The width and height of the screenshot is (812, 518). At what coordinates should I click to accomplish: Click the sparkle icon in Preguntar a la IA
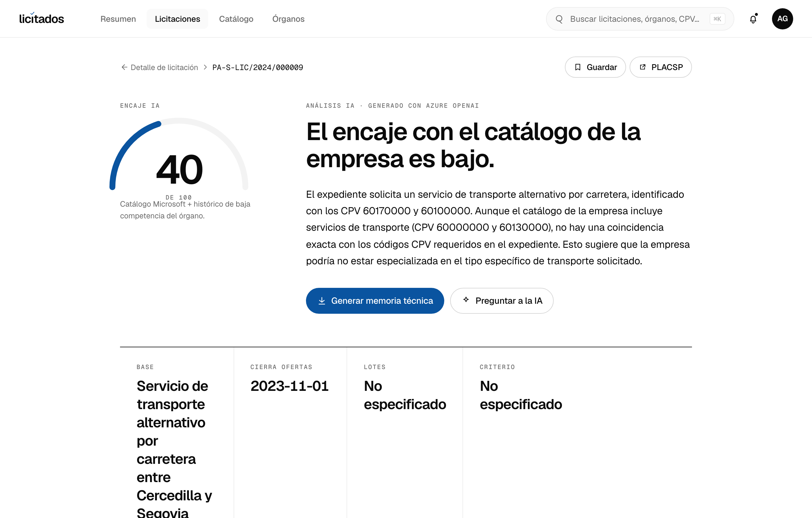tap(466, 300)
